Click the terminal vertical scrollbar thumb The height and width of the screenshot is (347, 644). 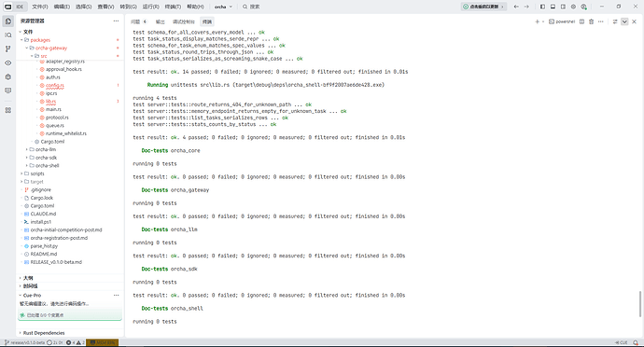point(640,304)
